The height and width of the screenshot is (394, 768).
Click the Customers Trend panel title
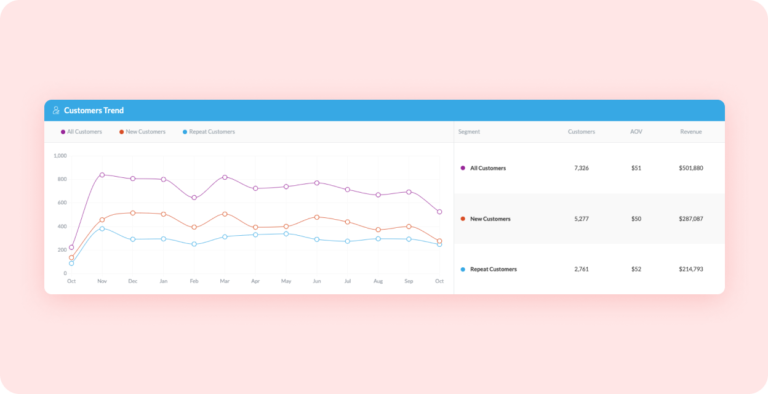tap(94, 110)
